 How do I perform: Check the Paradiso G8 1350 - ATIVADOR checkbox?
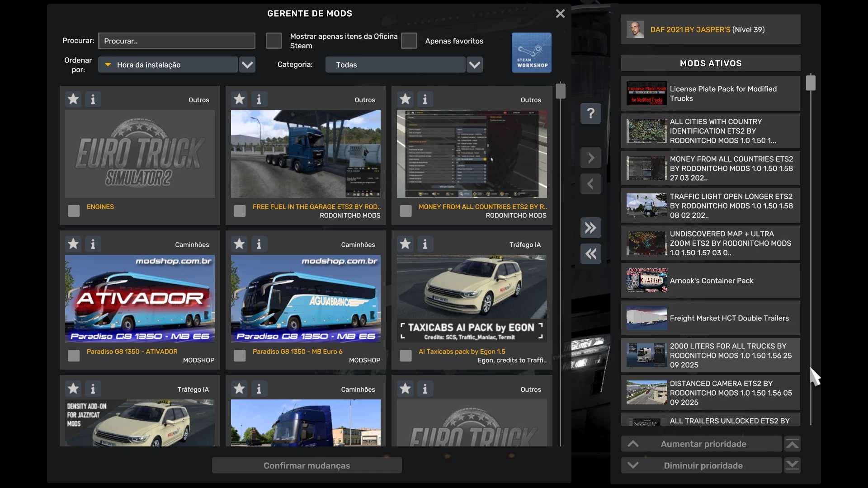tap(74, 356)
